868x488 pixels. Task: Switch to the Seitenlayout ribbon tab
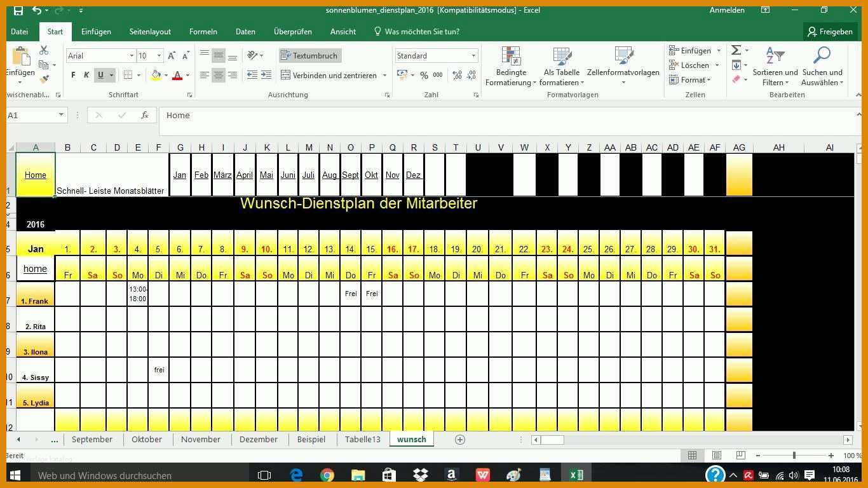(x=150, y=32)
